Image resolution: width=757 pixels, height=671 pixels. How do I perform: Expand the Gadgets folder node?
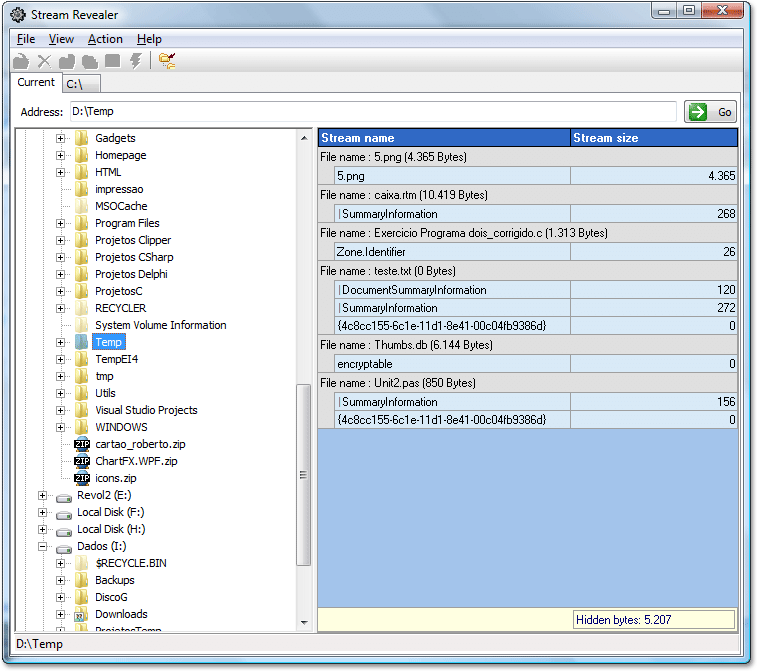tap(60, 138)
